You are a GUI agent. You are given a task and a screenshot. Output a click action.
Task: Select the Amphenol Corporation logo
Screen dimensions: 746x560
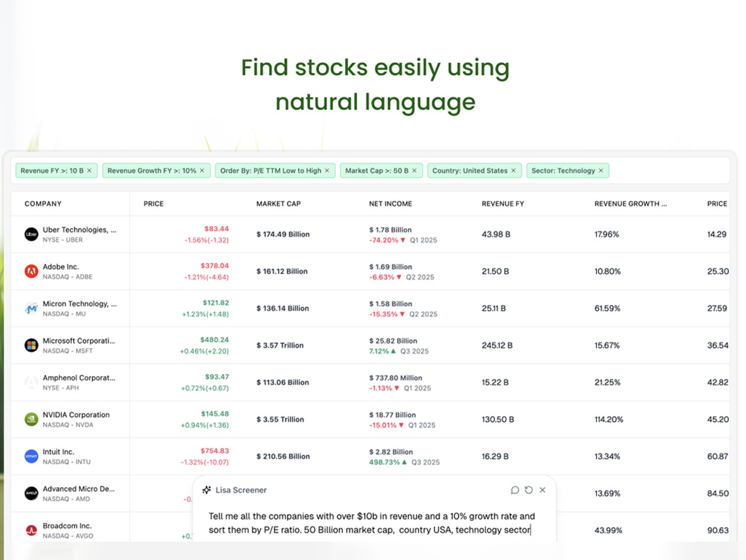click(x=31, y=382)
